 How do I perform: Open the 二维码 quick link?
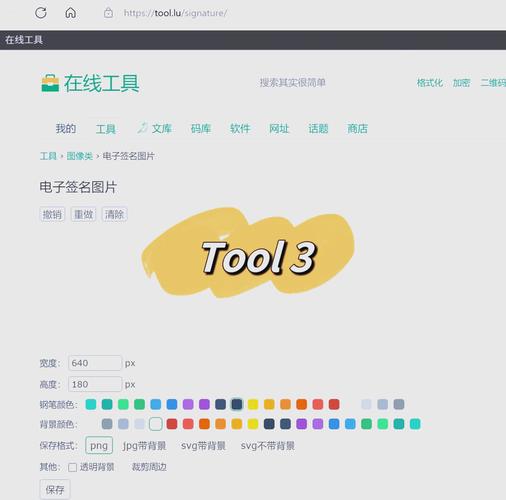(493, 83)
